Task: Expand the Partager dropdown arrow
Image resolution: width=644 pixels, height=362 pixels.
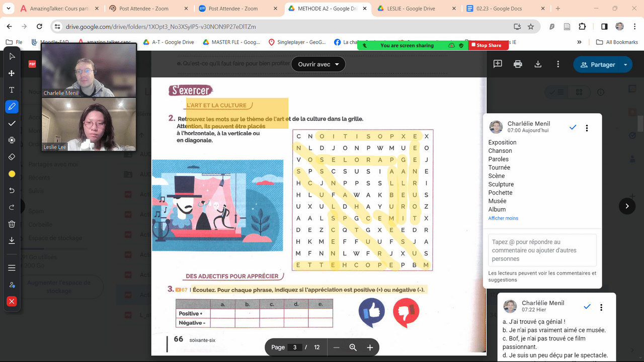Action: [x=625, y=65]
